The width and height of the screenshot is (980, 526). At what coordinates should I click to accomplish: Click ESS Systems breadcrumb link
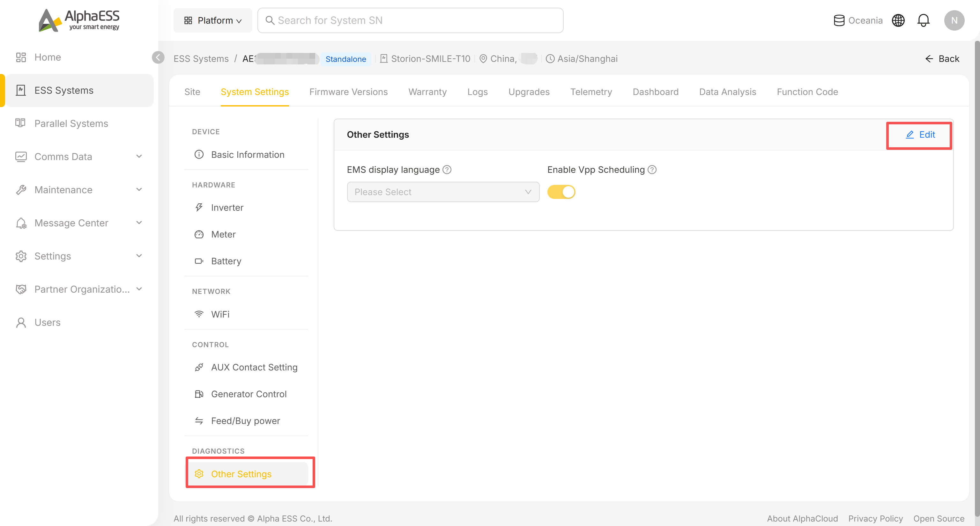(x=201, y=59)
